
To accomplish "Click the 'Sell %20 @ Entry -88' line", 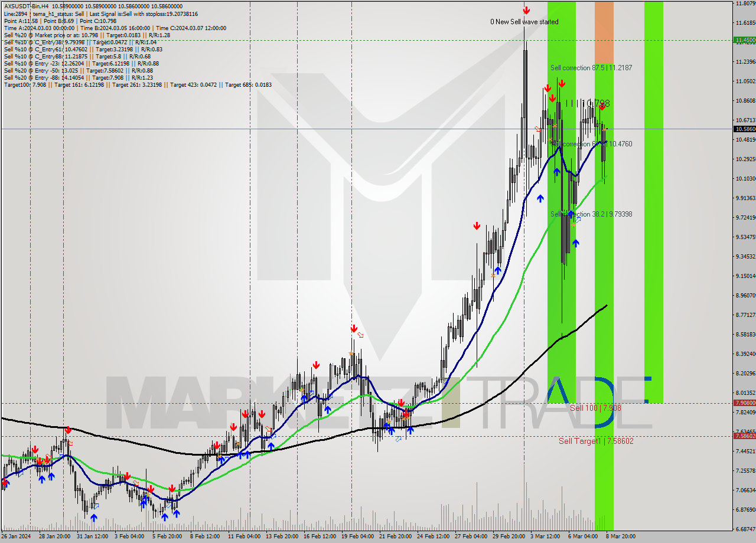I will pyautogui.click(x=78, y=77).
